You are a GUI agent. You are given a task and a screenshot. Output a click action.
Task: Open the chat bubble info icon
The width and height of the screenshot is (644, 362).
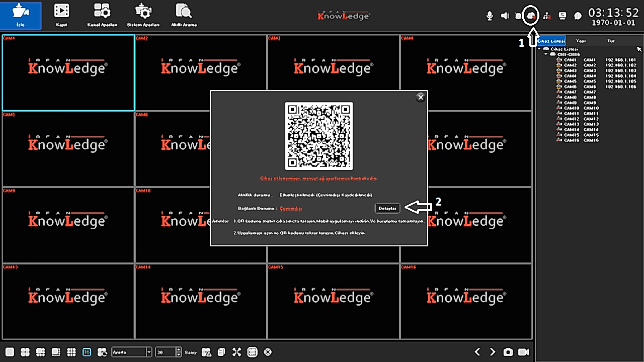click(578, 16)
